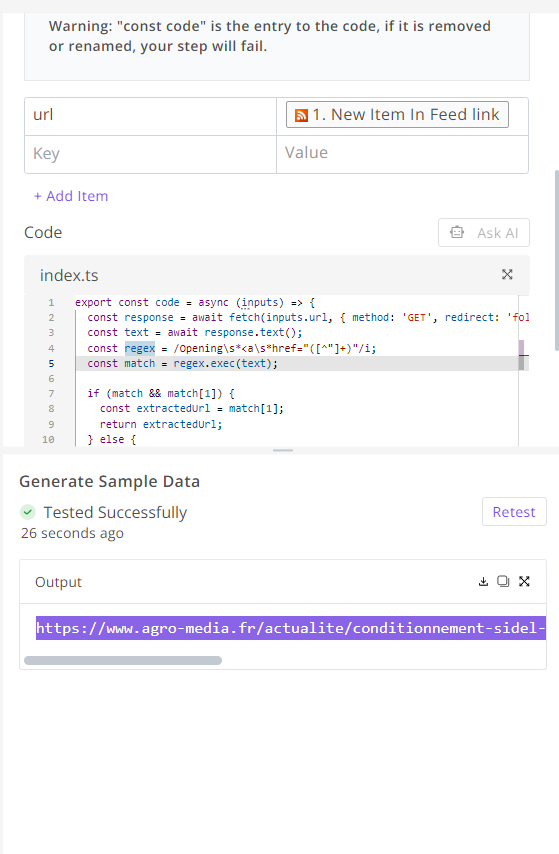Click the horizontal scrollbar under the output
This screenshot has height=854, width=559.
[x=123, y=661]
